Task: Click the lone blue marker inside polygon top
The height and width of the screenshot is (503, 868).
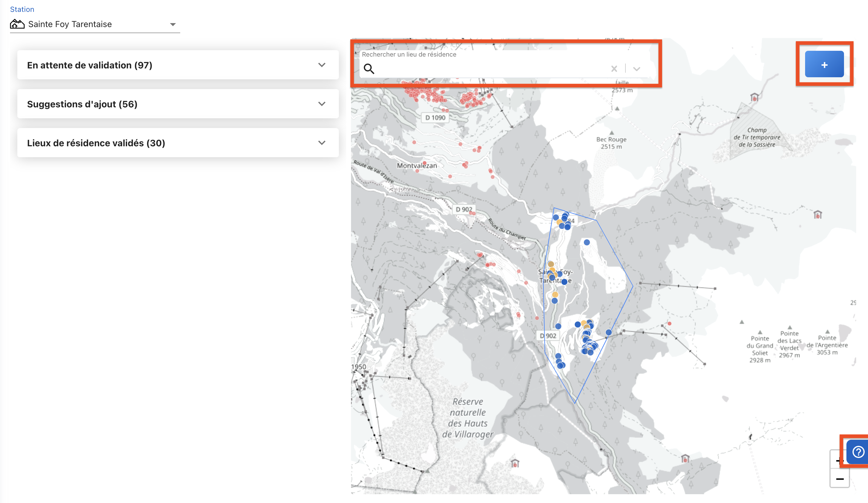Action: point(587,242)
